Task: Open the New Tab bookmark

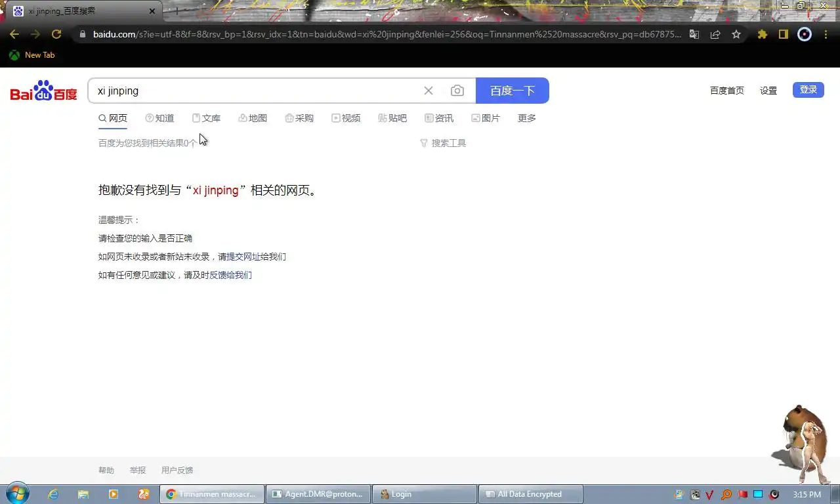Action: 31,55
